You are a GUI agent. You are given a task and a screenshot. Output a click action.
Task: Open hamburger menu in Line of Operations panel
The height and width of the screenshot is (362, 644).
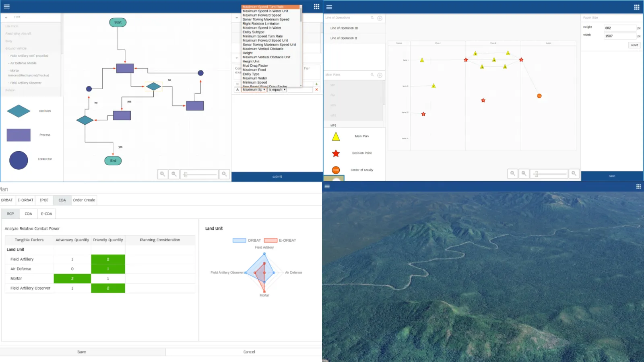coord(329,7)
